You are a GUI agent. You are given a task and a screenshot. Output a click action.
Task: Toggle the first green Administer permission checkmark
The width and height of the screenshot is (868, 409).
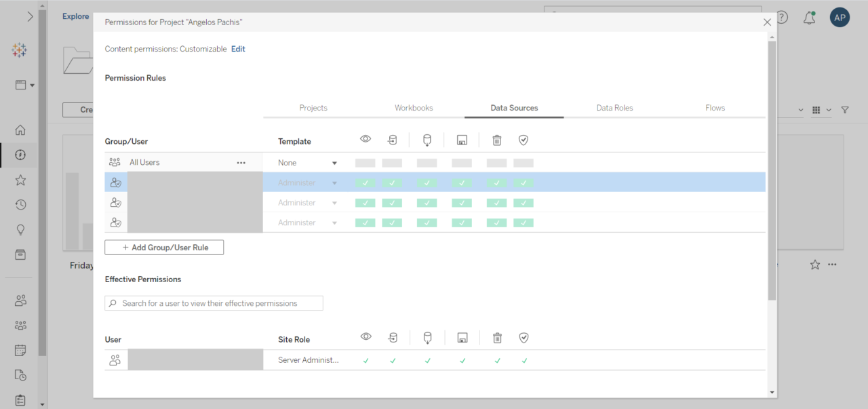[365, 182]
